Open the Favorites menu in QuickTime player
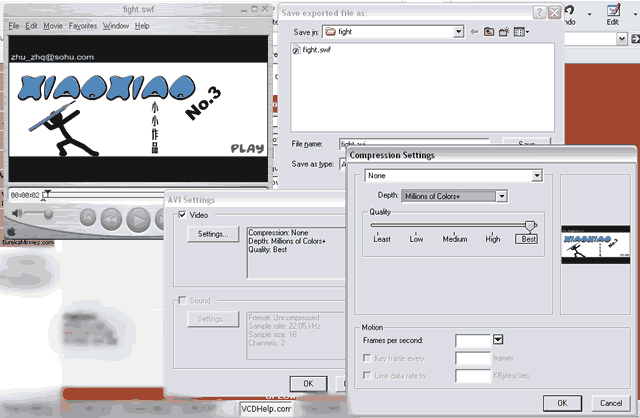 point(83,26)
